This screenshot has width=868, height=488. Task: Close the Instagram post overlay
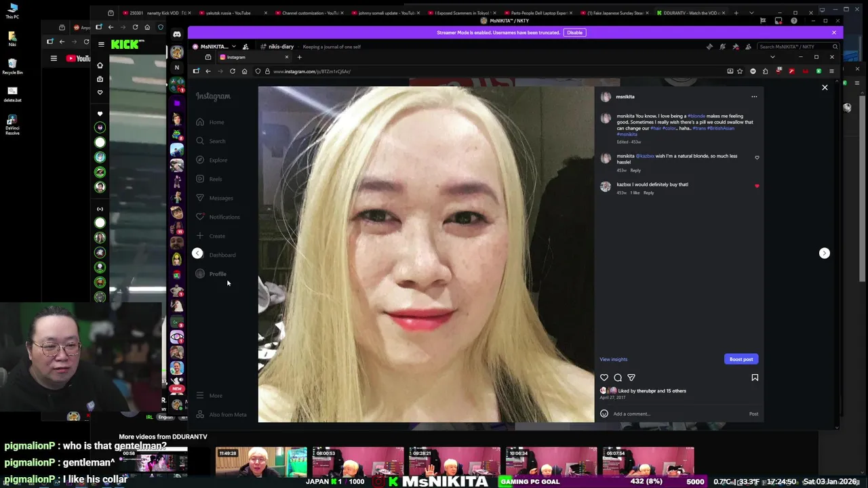825,87
